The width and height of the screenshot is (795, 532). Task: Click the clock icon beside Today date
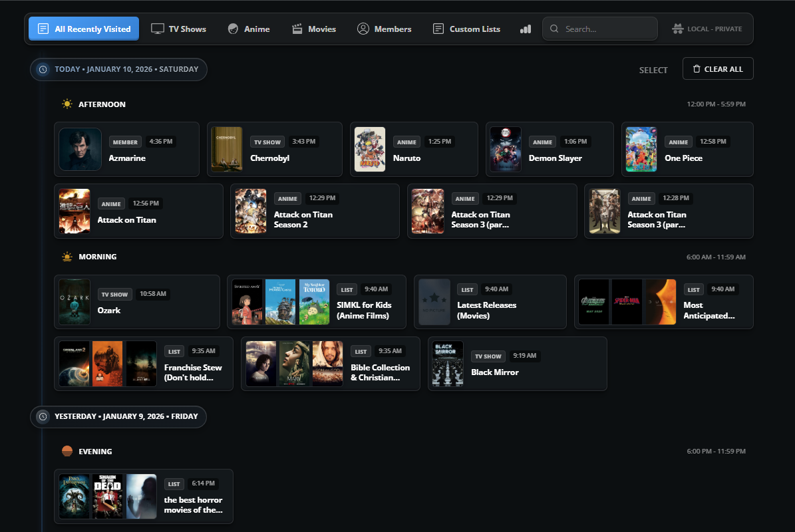tap(43, 69)
